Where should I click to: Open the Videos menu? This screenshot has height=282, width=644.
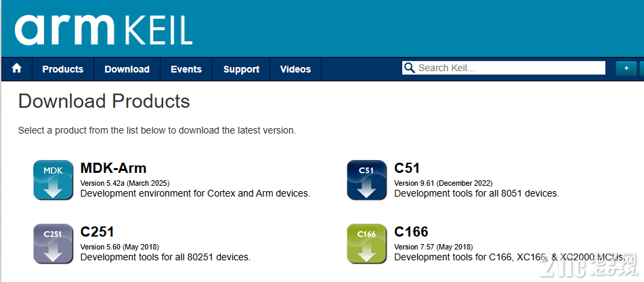click(295, 69)
